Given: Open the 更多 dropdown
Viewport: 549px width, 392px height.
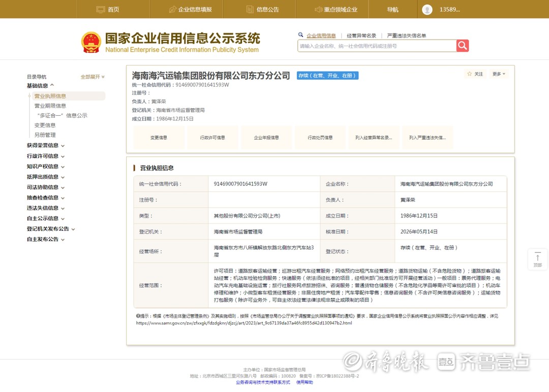Looking at the screenshot, I should pos(499,74).
